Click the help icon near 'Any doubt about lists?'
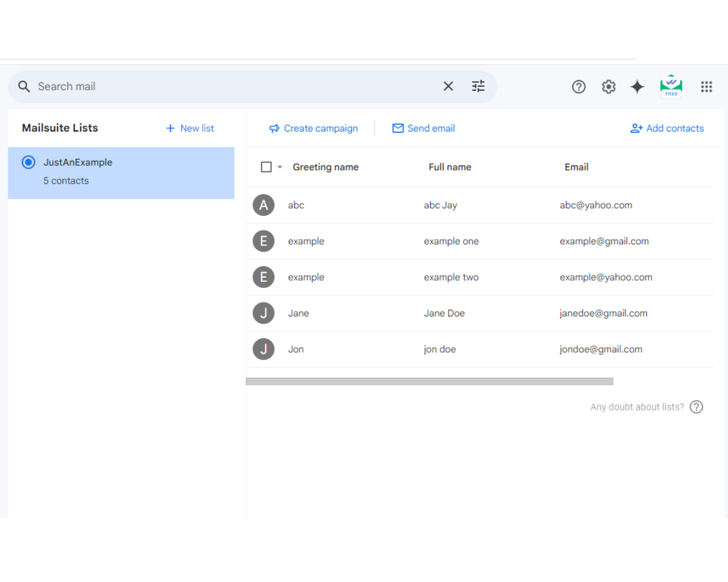This screenshot has width=728, height=582. coord(696,407)
